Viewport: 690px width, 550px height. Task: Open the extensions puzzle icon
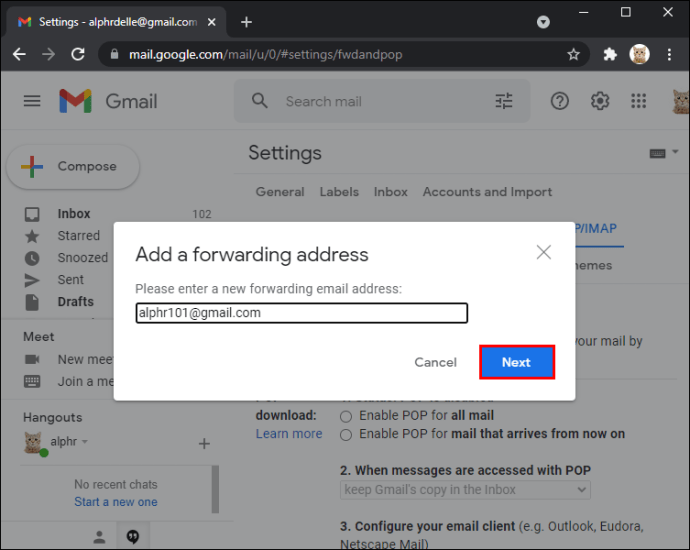pos(610,55)
